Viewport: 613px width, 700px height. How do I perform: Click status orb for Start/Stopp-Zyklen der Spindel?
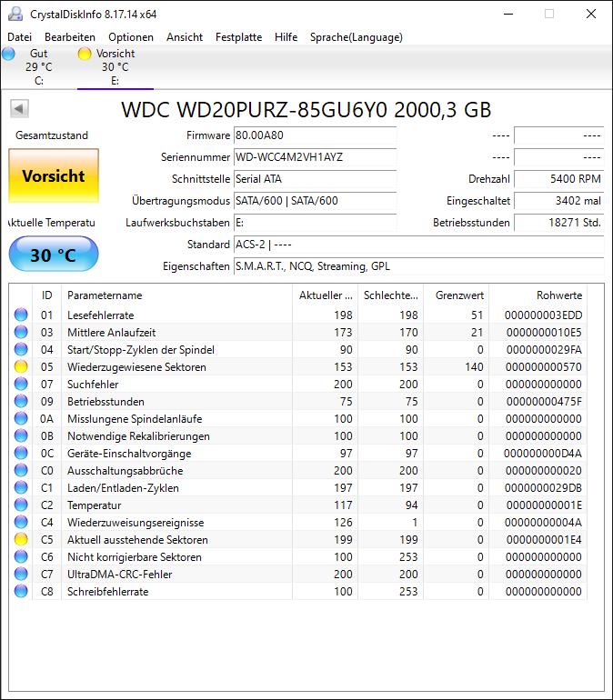pos(21,349)
